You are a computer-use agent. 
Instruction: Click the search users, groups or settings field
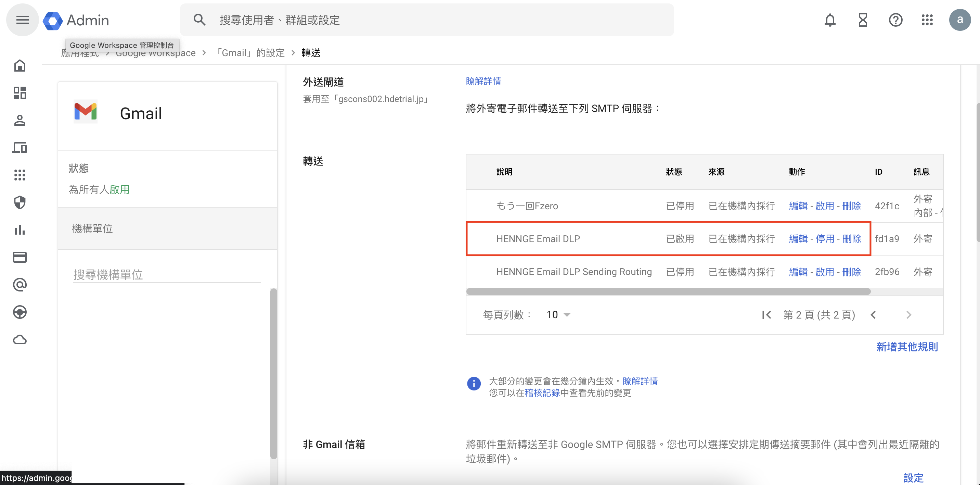click(x=427, y=20)
